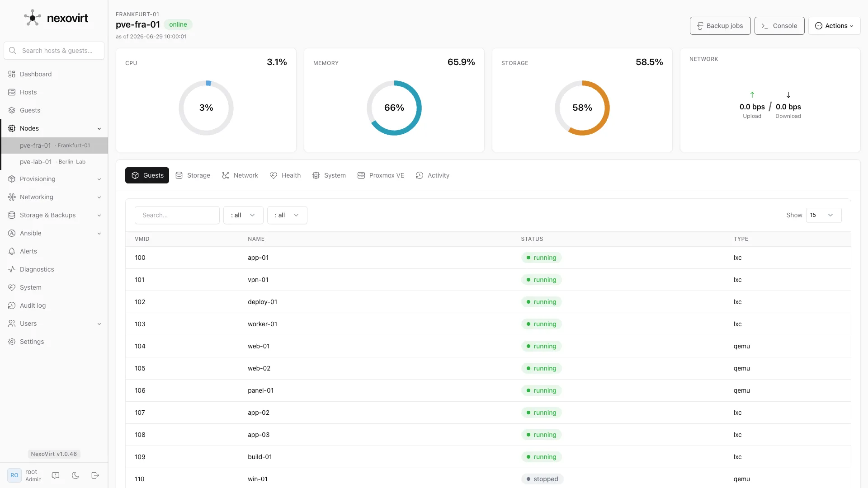Screen dimensions: 868x488
Task: Click the TYPE column header
Action: 741,239
